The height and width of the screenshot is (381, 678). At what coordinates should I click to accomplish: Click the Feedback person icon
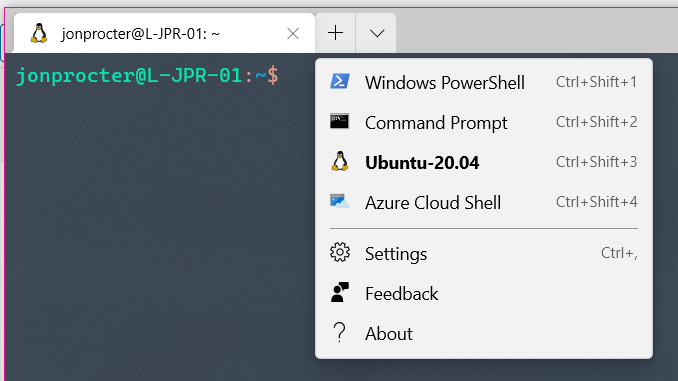tap(340, 292)
